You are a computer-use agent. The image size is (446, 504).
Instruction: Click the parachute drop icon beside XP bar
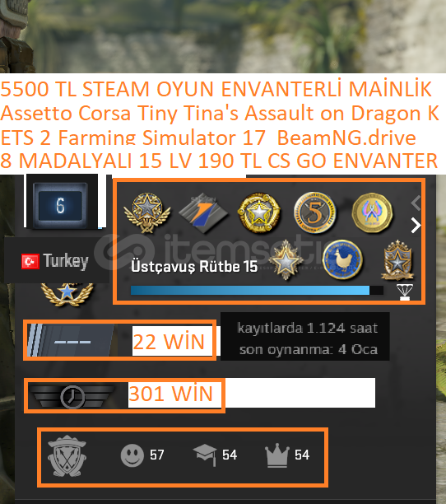[405, 292]
